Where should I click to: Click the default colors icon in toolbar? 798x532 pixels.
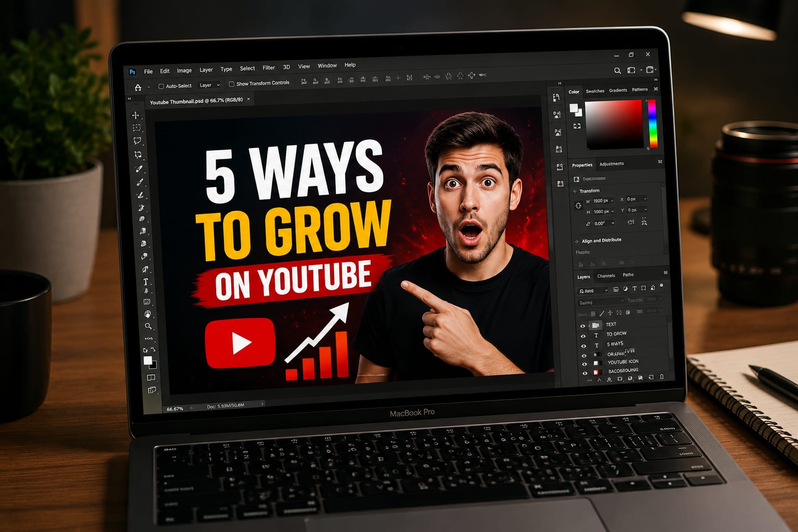145,351
